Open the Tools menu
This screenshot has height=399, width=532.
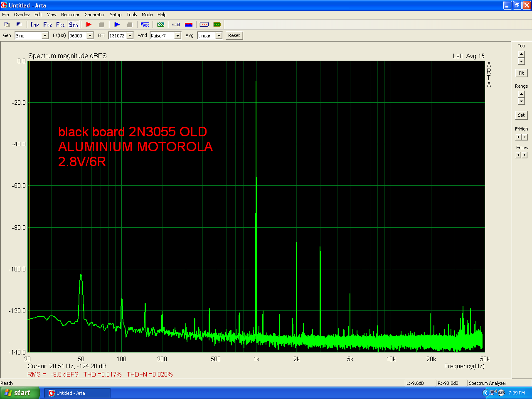(132, 15)
